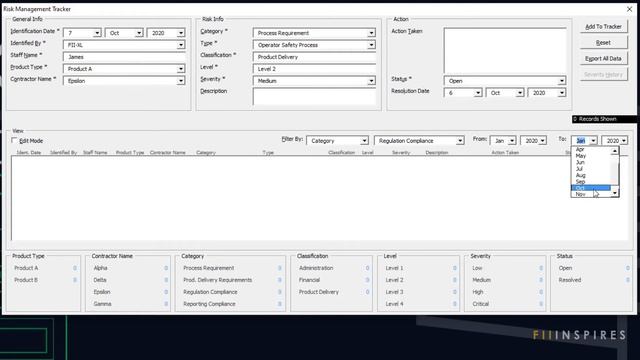Open the Resolution Date month dropdown

520,93
